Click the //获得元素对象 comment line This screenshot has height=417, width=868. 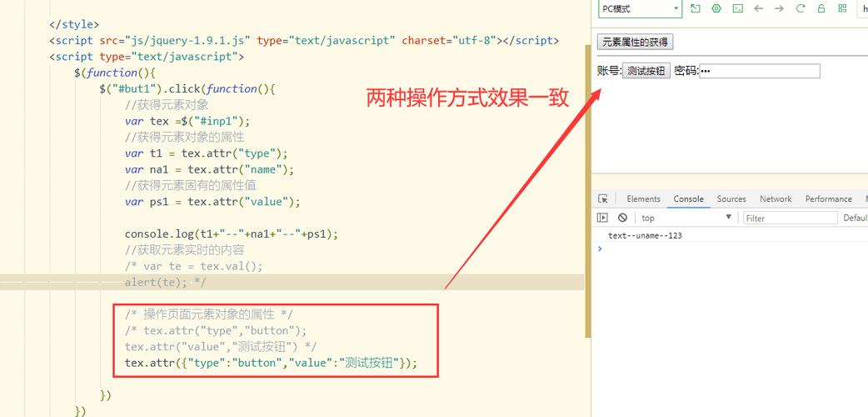point(166,105)
